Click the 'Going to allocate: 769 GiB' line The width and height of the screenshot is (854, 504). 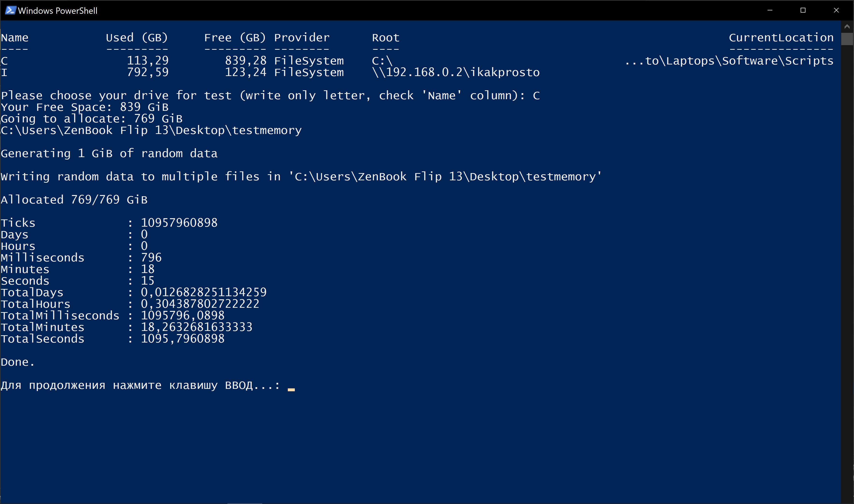92,119
